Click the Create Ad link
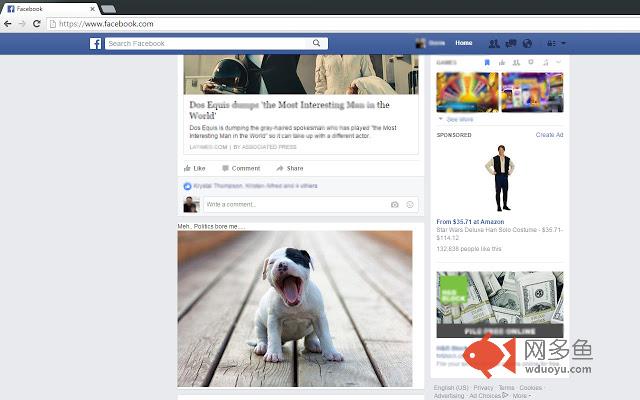The image size is (640, 400). [549, 135]
